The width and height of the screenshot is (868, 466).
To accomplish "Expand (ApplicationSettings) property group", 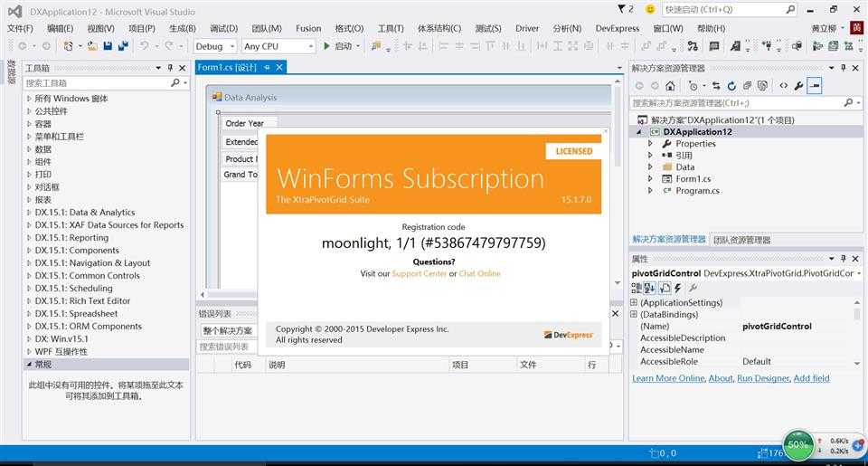I will click(x=634, y=302).
